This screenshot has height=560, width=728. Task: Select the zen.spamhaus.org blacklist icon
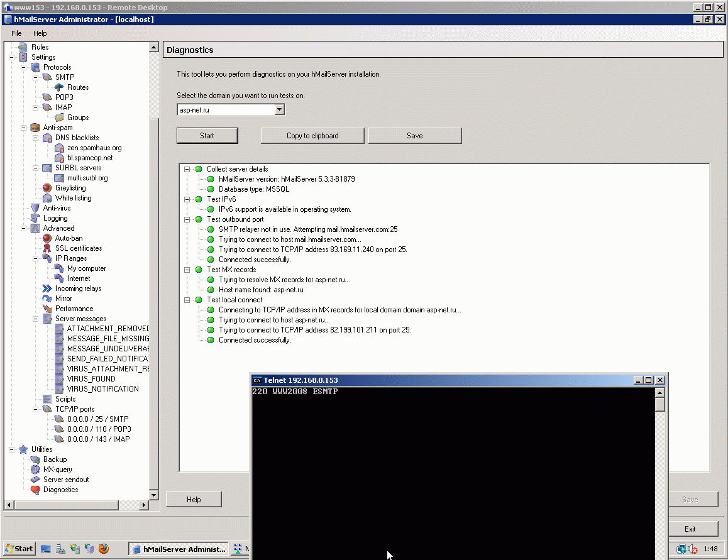[59, 148]
